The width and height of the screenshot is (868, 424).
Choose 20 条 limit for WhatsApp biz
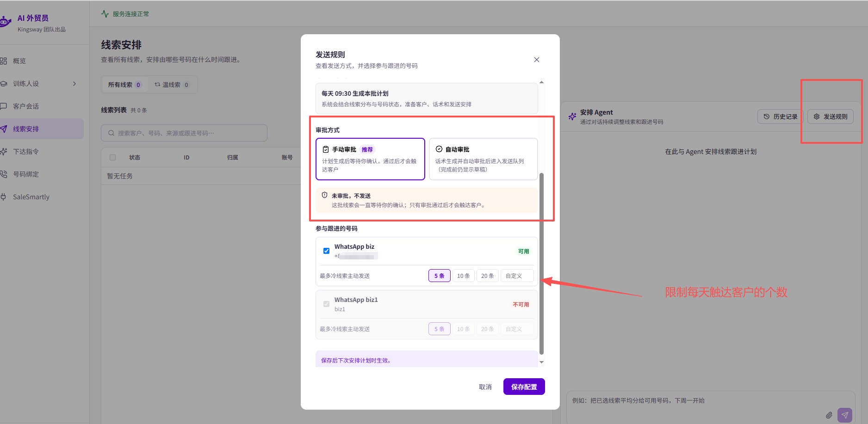[488, 276]
